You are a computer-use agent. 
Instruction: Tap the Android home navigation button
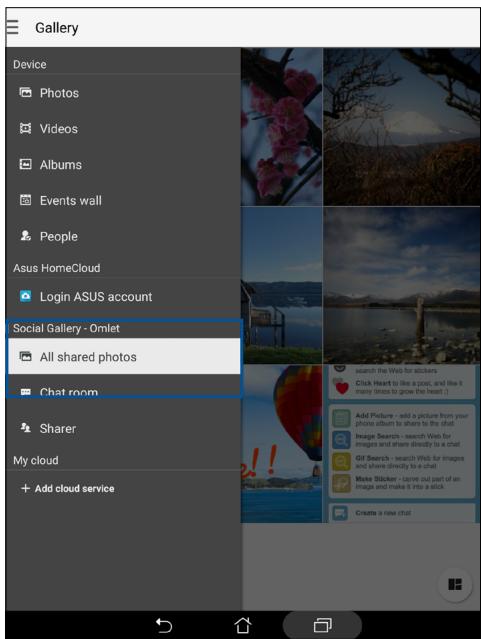point(243,625)
